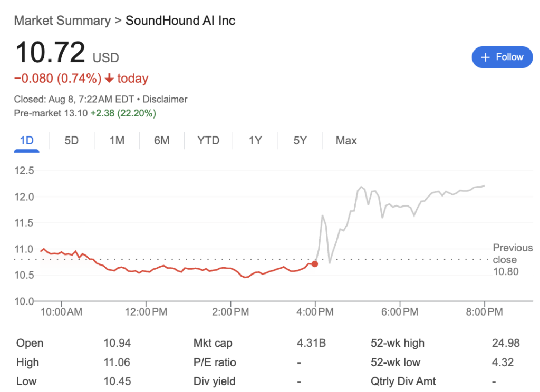Click the 6:00 PM axis label
The image size is (540, 392).
click(400, 312)
